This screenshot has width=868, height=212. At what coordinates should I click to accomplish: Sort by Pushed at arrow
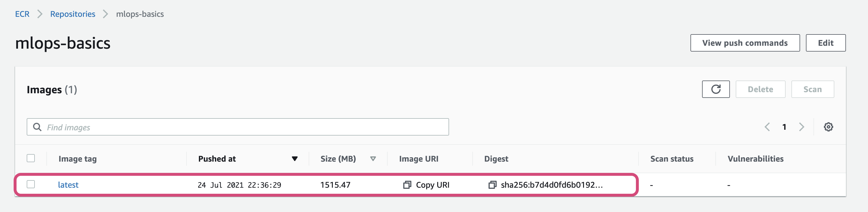click(x=294, y=159)
